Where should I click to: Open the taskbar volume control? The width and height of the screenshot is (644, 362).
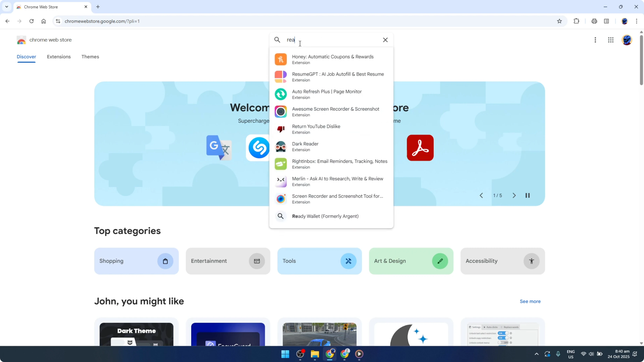tap(591, 354)
